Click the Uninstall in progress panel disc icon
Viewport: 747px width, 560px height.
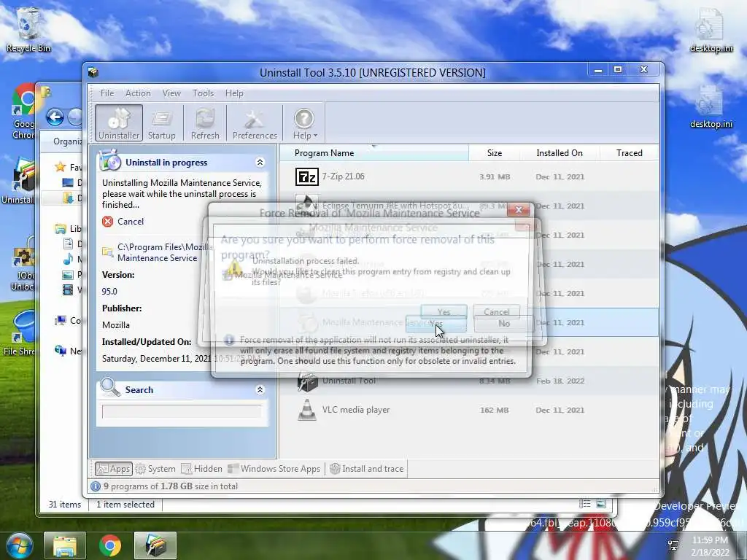pyautogui.click(x=110, y=160)
